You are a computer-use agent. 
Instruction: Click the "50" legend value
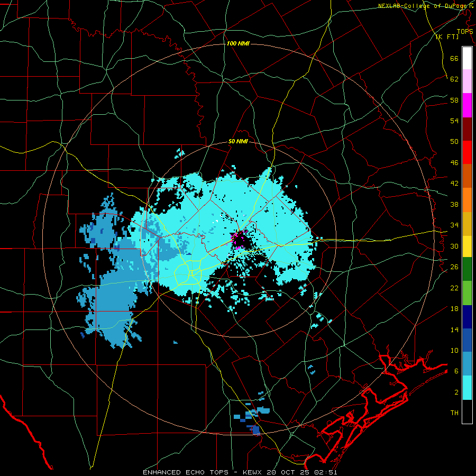click(x=454, y=142)
